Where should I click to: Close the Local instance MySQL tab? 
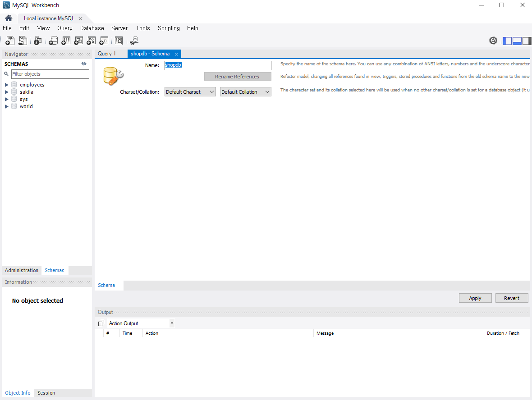point(80,18)
